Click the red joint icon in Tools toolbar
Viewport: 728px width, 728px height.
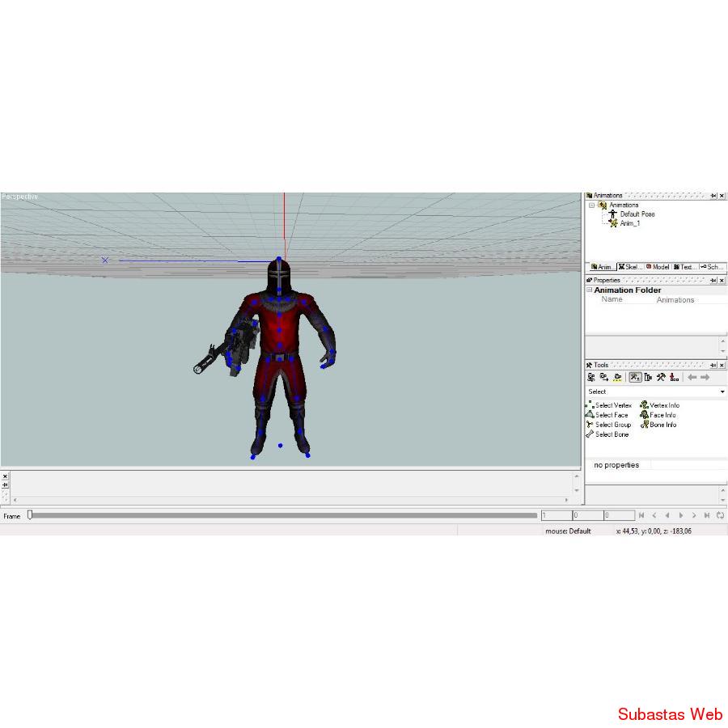point(674,378)
